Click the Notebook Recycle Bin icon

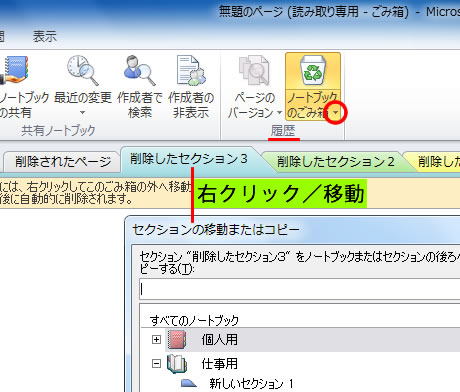[313, 70]
